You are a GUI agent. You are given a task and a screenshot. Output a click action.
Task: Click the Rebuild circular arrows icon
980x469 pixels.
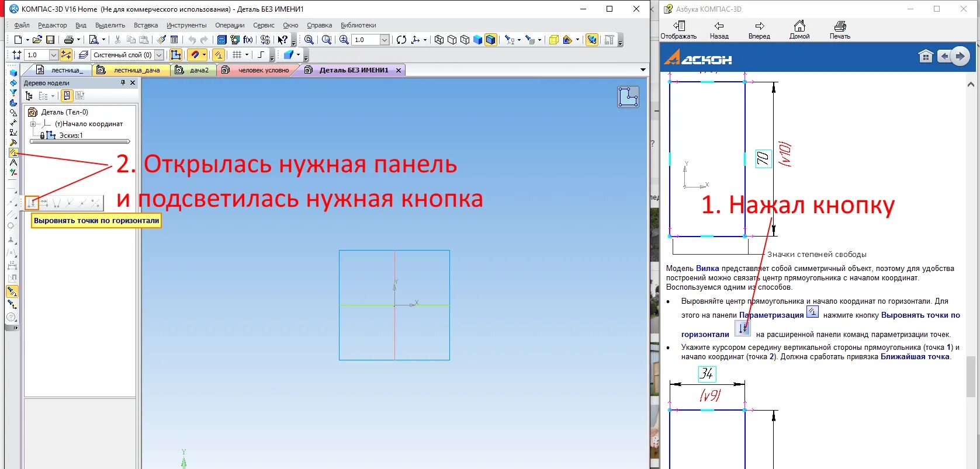[401, 40]
